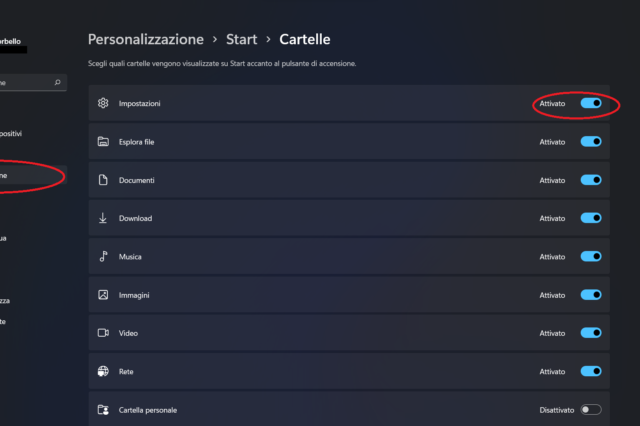Viewport: 640px width, 426px height.
Task: Click the Cartella personale folder icon
Action: point(103,410)
